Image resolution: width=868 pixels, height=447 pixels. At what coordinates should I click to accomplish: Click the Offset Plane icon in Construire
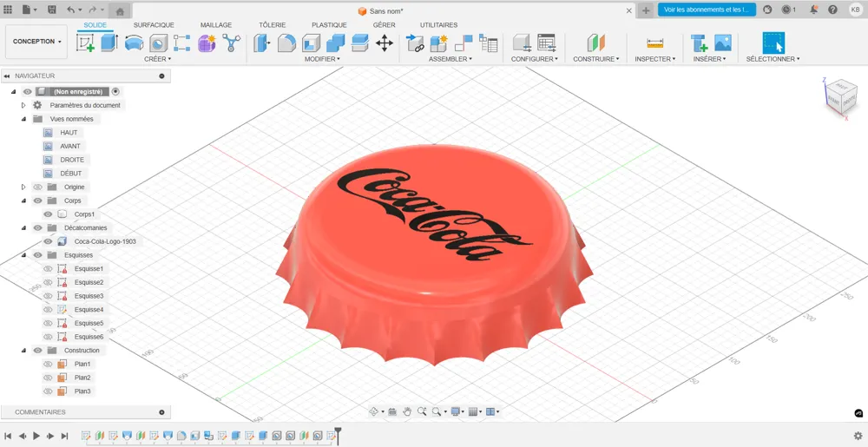(595, 43)
